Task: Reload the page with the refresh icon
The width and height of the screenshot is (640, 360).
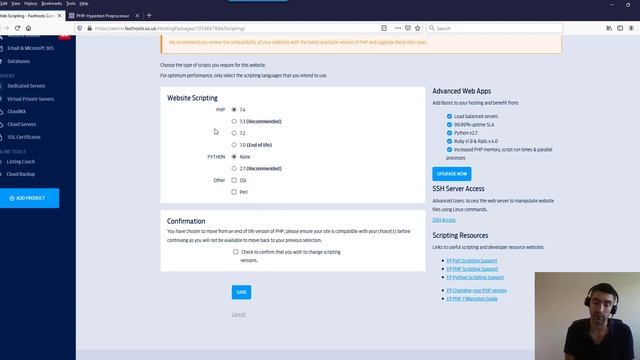Action: click(17, 28)
